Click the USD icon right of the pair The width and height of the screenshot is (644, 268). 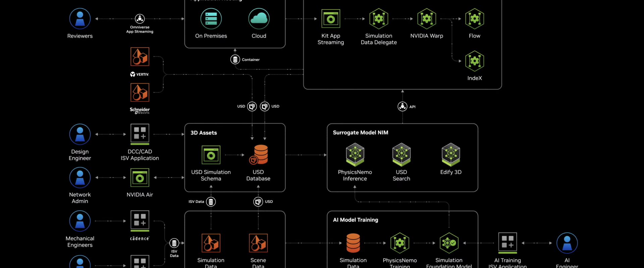click(x=265, y=107)
